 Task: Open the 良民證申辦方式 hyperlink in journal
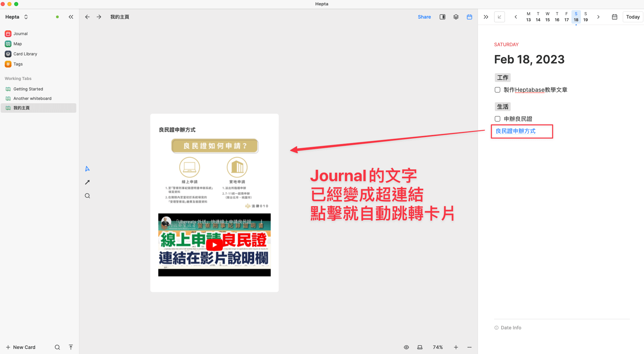pos(515,131)
